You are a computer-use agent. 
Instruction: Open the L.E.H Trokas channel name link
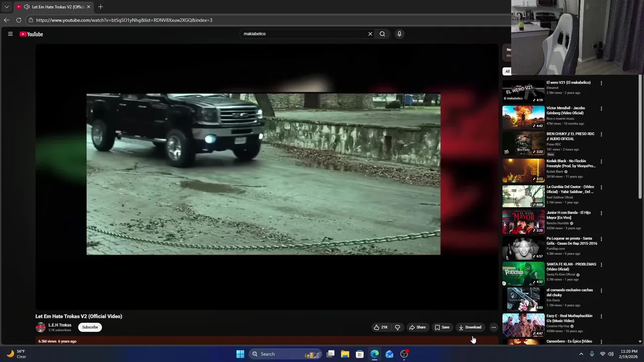pyautogui.click(x=60, y=325)
